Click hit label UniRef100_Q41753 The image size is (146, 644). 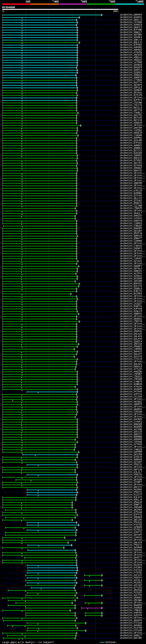[x=131, y=115]
